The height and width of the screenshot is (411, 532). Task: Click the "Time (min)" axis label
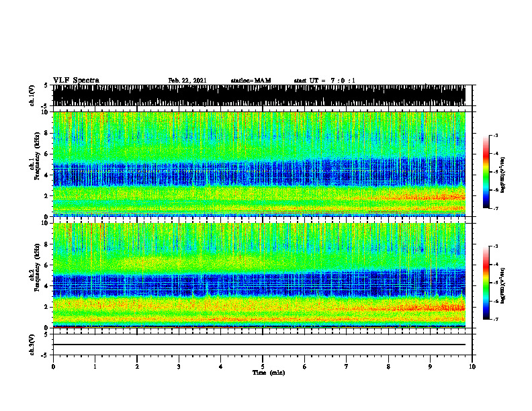[x=269, y=373]
